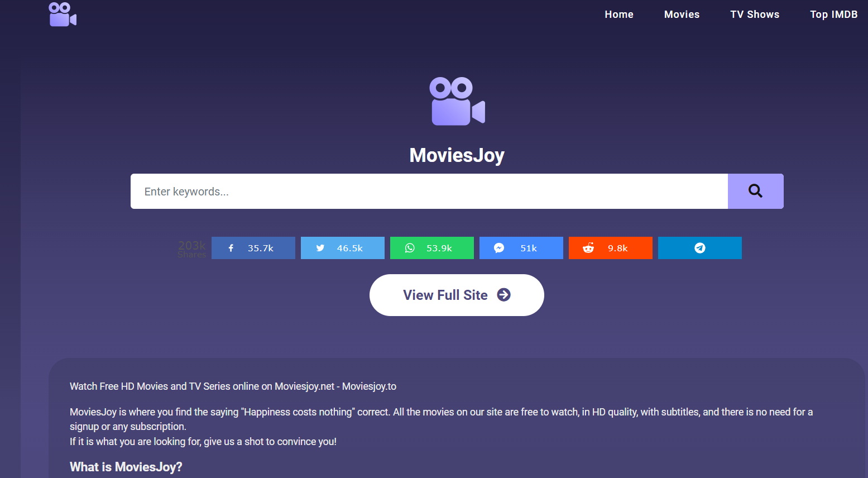868x478 pixels.
Task: Share via the Telegram button
Action: 700,248
